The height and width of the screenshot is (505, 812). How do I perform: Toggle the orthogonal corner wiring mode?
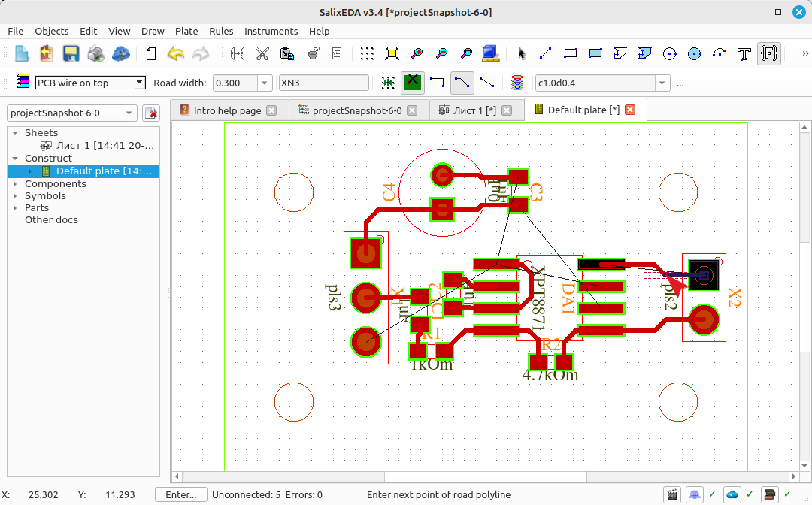[x=438, y=82]
